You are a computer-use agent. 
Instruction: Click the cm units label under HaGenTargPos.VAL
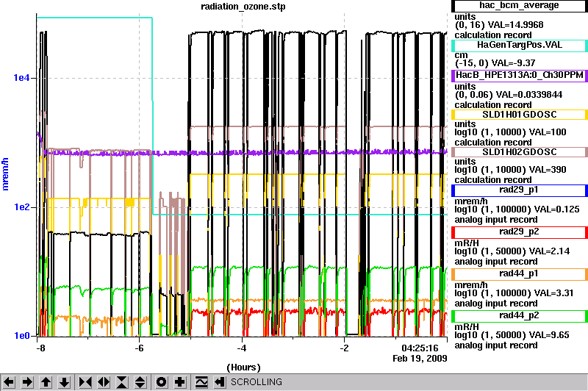click(461, 54)
